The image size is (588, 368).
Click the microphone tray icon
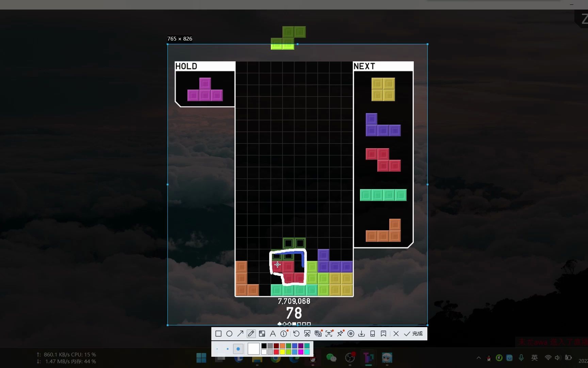click(x=521, y=358)
